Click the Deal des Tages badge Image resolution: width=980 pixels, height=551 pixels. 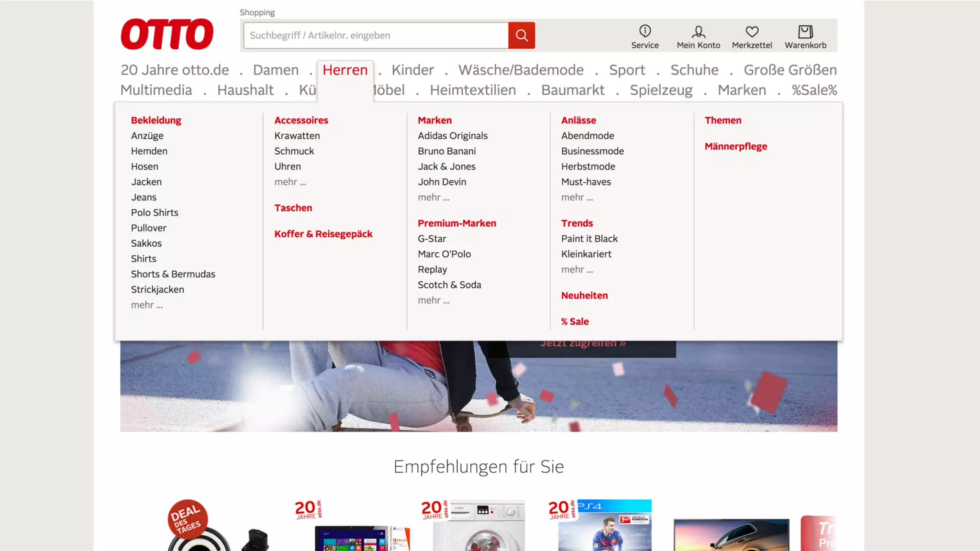click(188, 519)
